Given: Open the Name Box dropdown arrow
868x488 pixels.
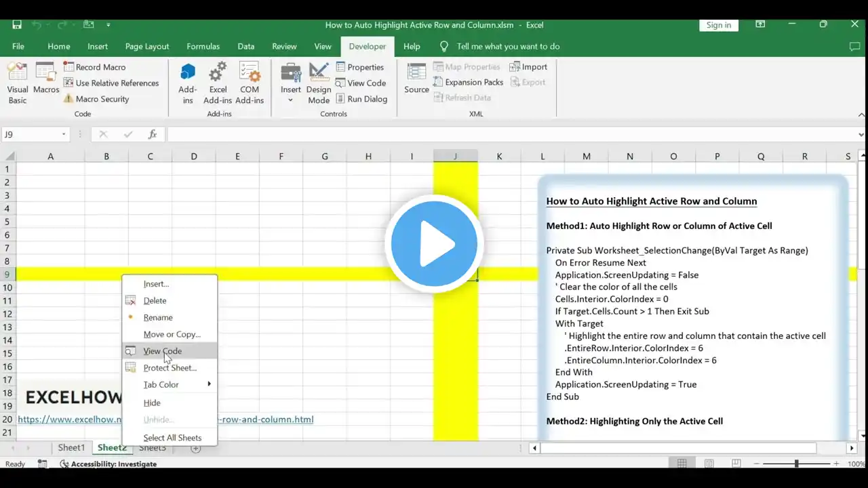Looking at the screenshot, I should [64, 135].
